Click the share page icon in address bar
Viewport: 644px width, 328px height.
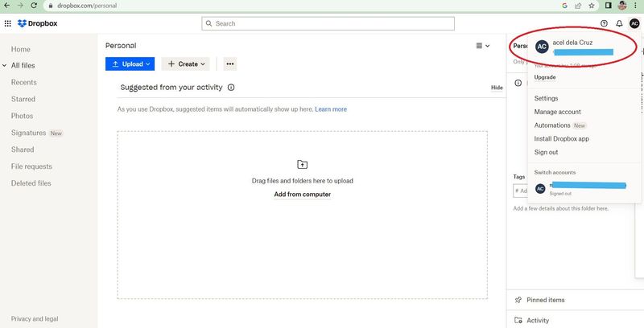(x=578, y=6)
